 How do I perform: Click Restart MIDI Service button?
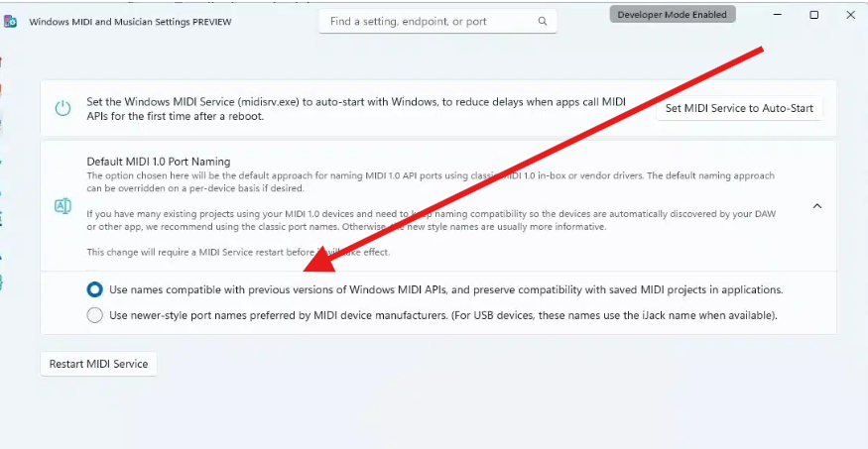pyautogui.click(x=98, y=364)
